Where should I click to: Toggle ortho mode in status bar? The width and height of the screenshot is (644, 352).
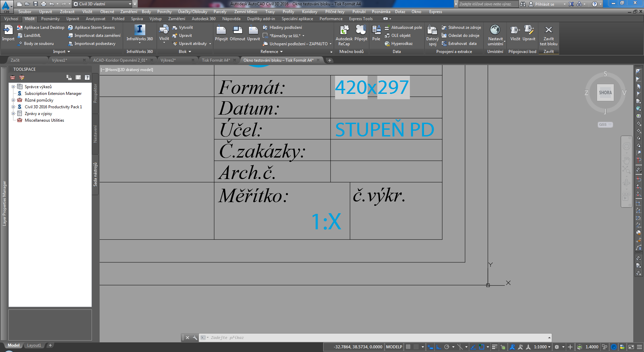pos(438,347)
